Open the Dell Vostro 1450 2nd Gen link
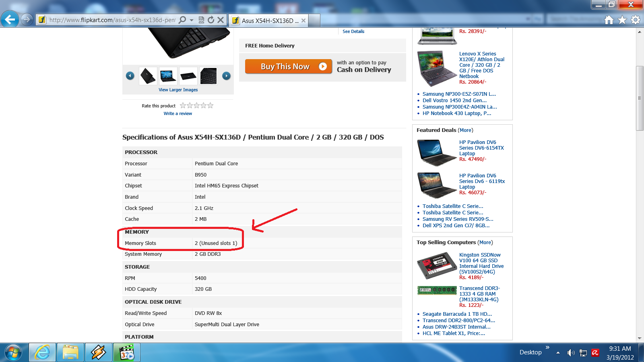The height and width of the screenshot is (362, 644). (x=454, y=101)
